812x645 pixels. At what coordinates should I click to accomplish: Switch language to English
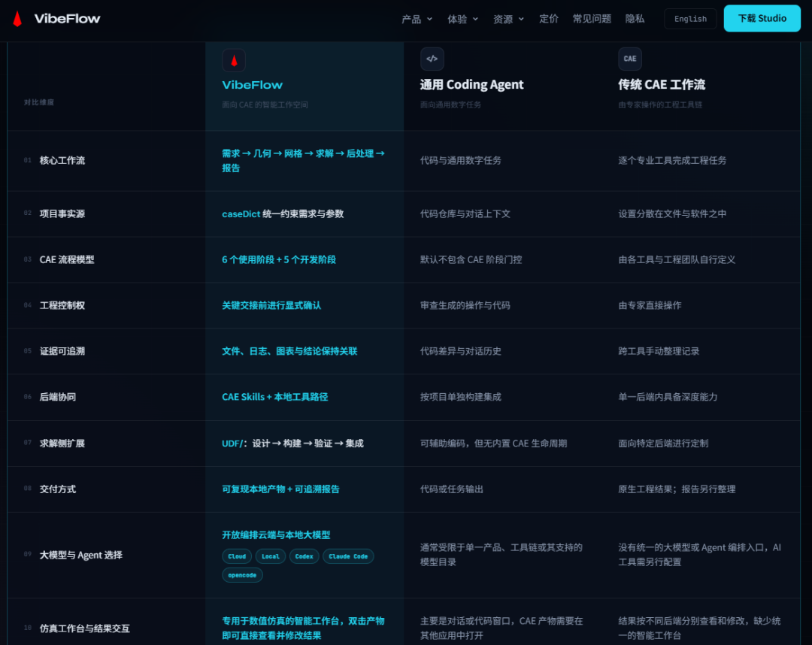(x=690, y=19)
